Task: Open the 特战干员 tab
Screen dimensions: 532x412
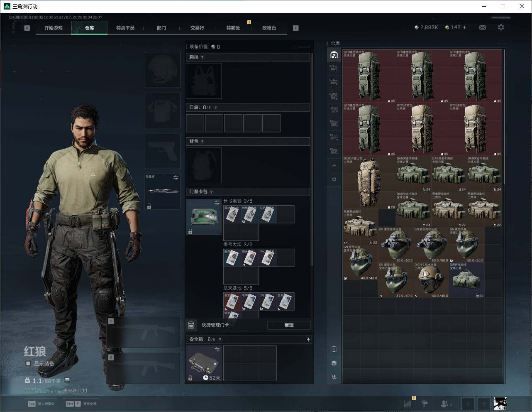Action: [125, 28]
